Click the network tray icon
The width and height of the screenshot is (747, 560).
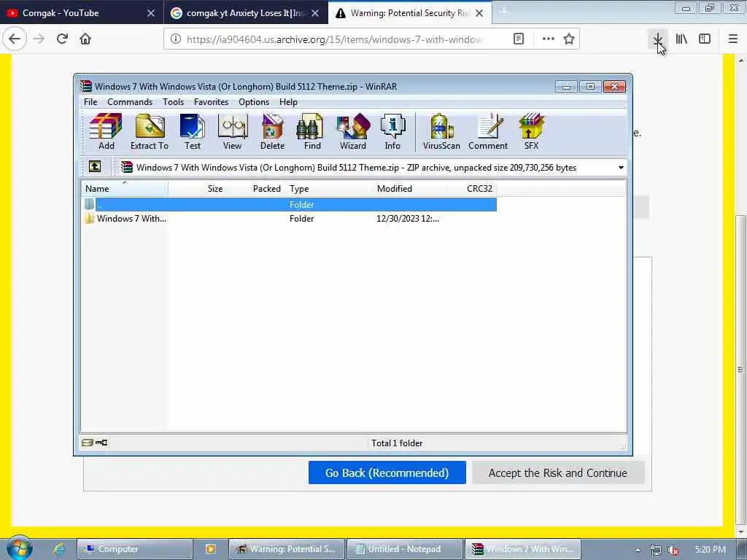[656, 550]
